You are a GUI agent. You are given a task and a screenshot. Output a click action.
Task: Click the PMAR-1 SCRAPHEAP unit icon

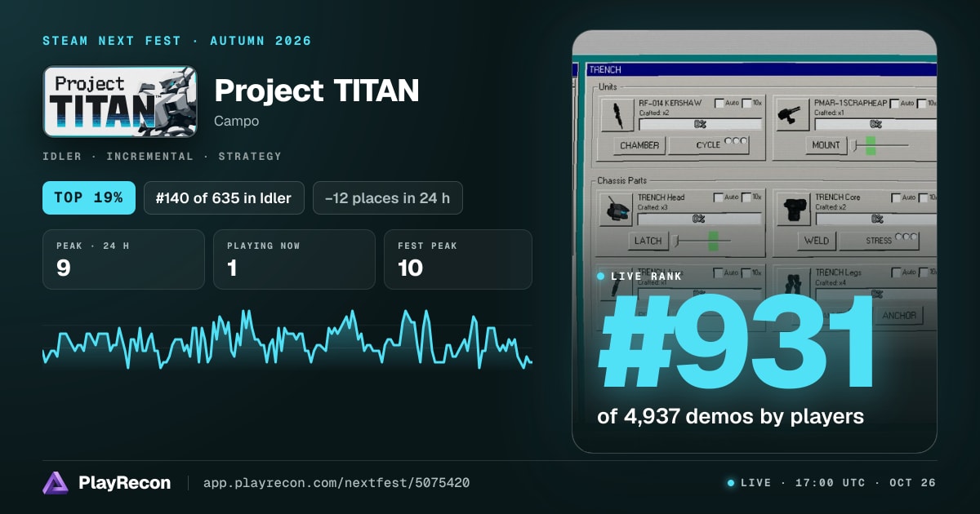[792, 115]
